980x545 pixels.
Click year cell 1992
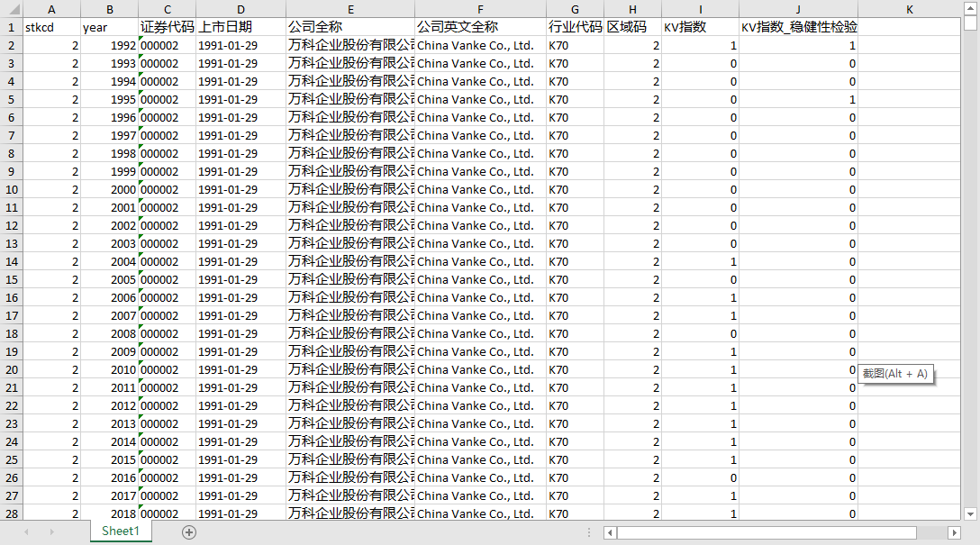point(109,45)
